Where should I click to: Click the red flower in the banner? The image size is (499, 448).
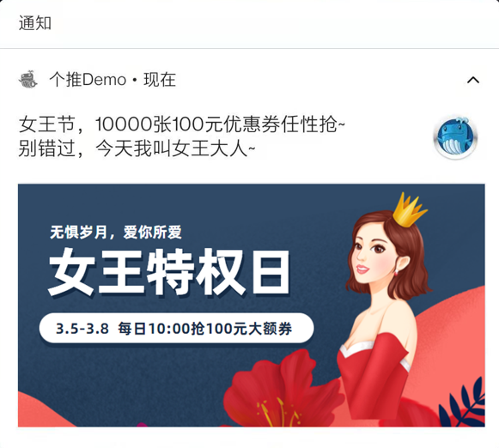pyautogui.click(x=280, y=390)
